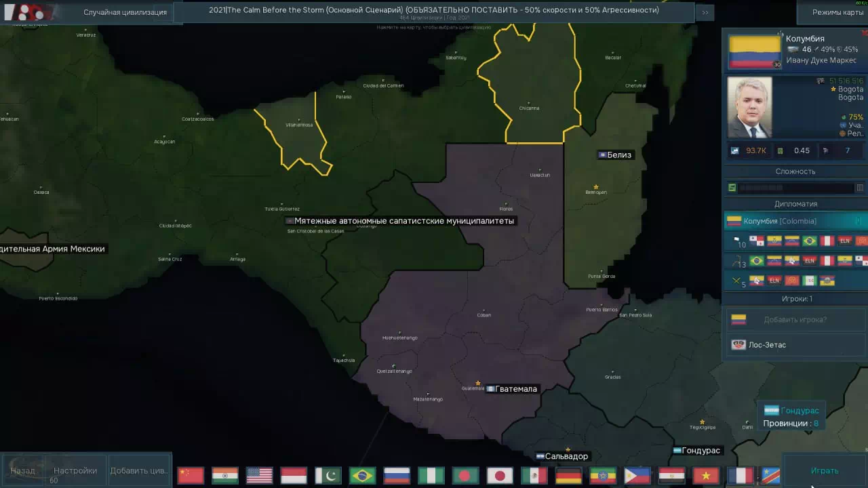This screenshot has height=488, width=868.
Task: Open Настройки settings button
Action: click(75, 470)
